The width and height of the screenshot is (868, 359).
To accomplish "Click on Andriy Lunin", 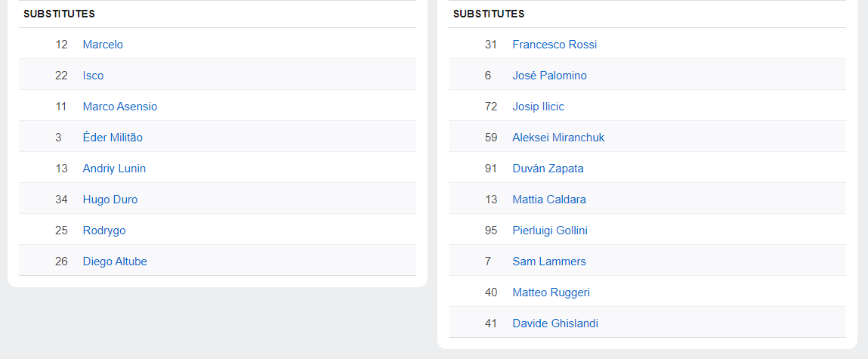I will (x=114, y=169).
